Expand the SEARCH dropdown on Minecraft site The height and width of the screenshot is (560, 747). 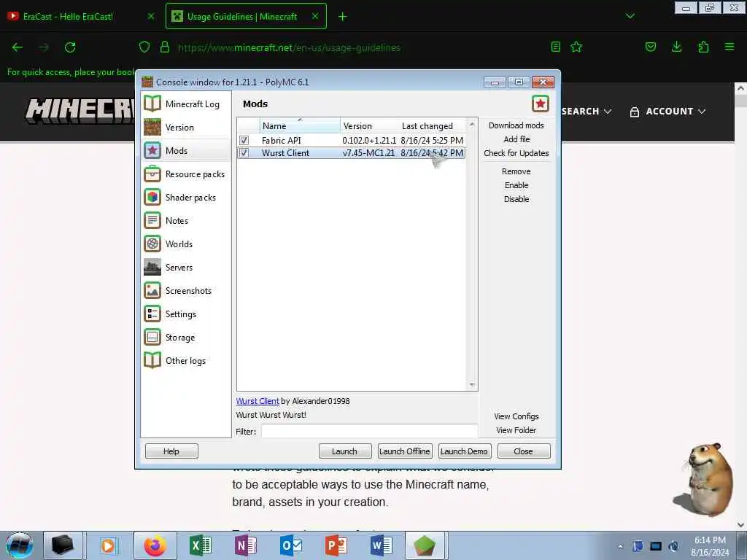(586, 111)
